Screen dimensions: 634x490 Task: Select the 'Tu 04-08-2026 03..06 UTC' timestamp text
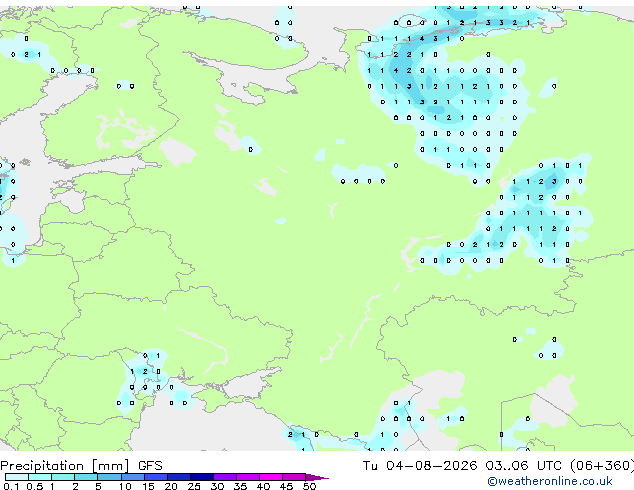(462, 465)
